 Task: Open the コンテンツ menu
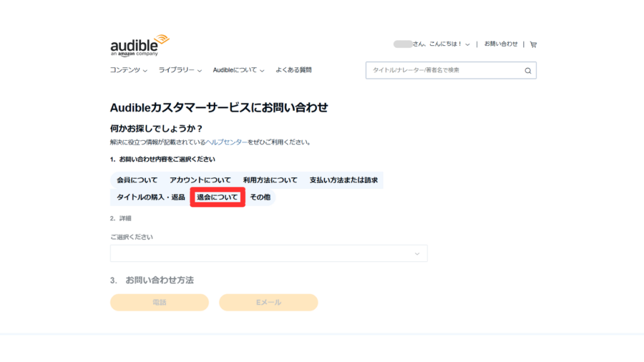128,70
